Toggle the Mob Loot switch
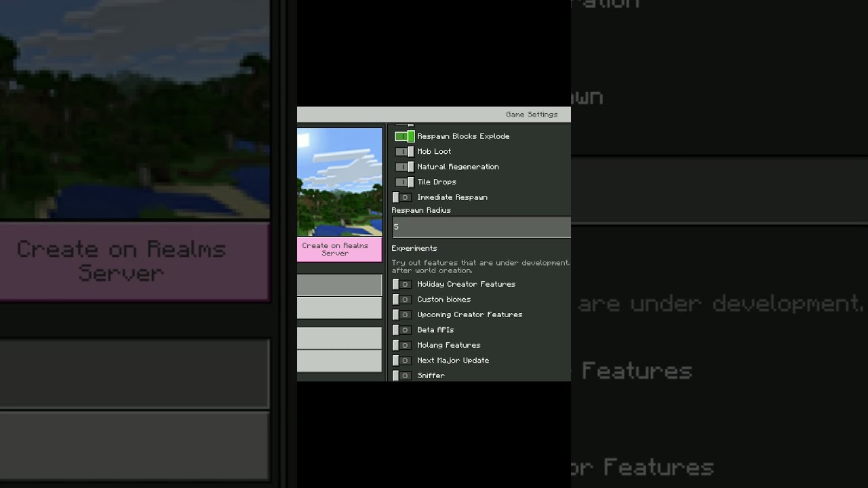The height and width of the screenshot is (488, 868). (405, 151)
